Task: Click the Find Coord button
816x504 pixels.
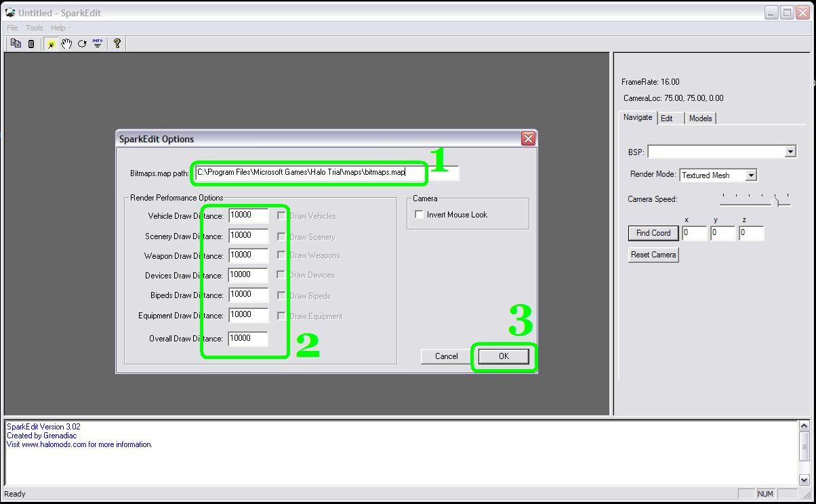Action: pyautogui.click(x=653, y=233)
